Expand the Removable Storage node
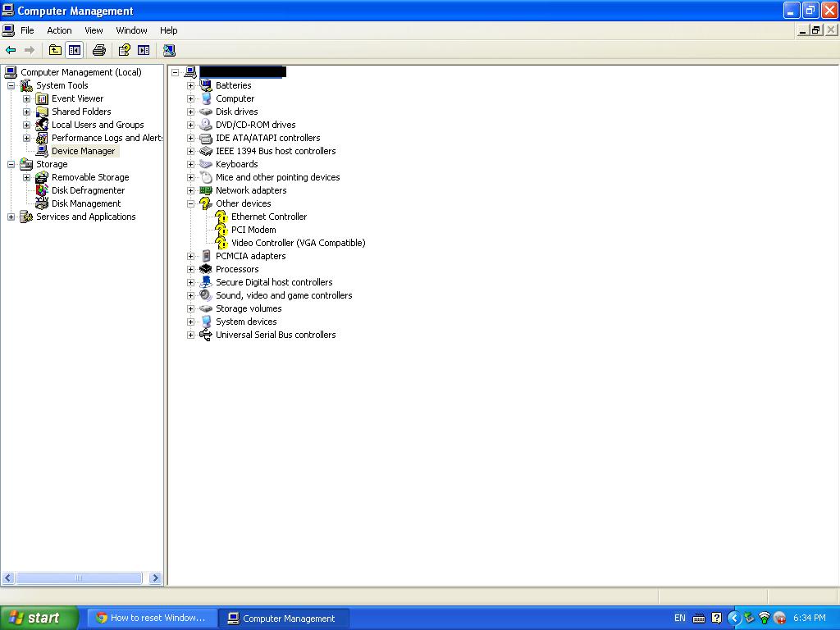The height and width of the screenshot is (630, 840). click(x=26, y=177)
